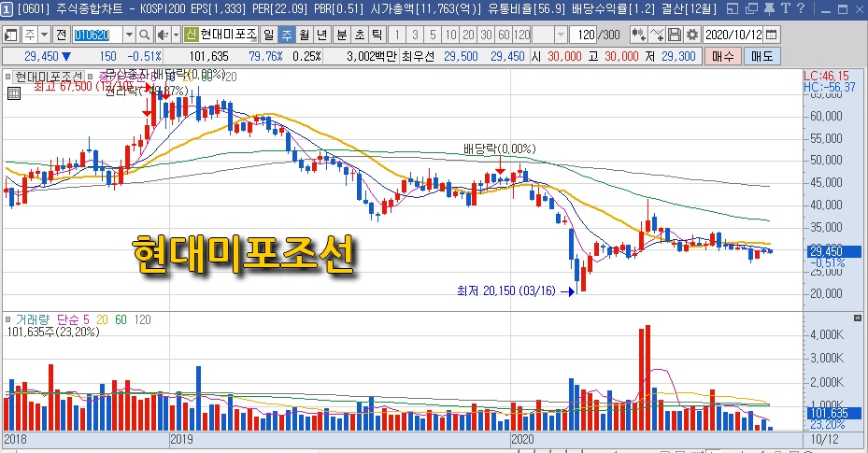Click the HC:-56.37 indicator text
The image size is (868, 453).
[x=829, y=88]
